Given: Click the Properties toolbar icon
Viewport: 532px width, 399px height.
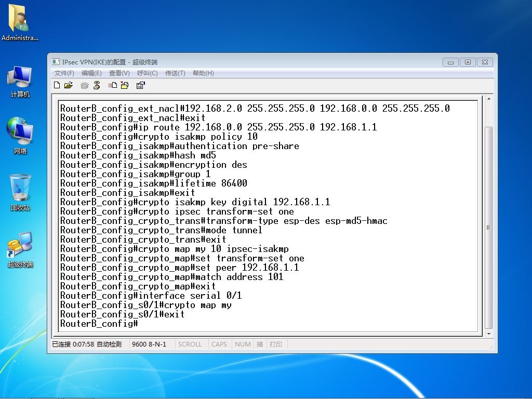Looking at the screenshot, I should pyautogui.click(x=140, y=85).
